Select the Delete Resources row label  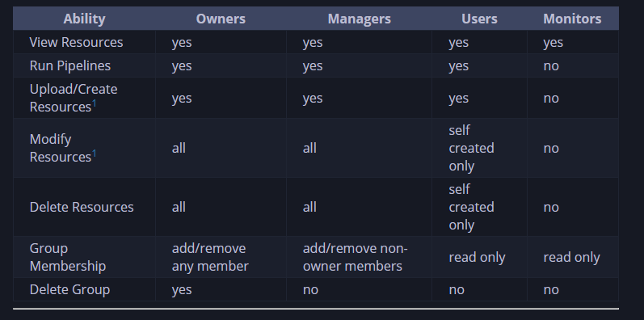click(82, 207)
